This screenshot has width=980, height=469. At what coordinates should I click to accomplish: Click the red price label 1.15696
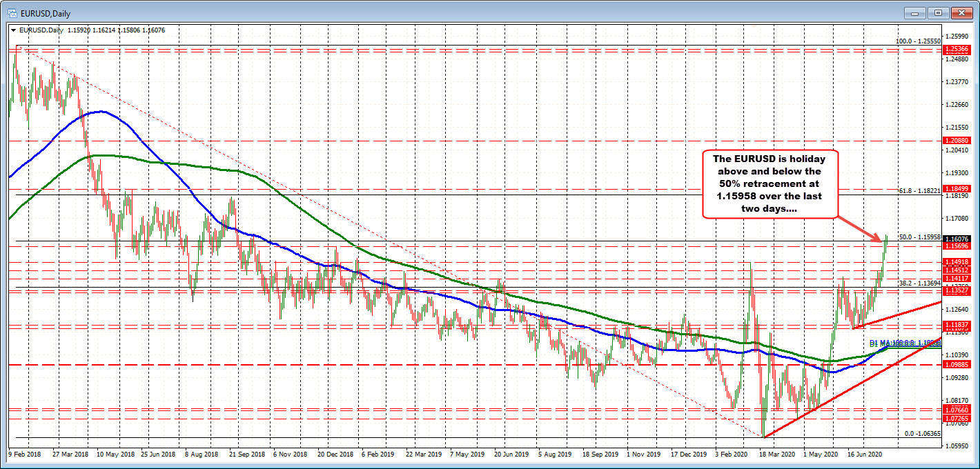pyautogui.click(x=957, y=246)
